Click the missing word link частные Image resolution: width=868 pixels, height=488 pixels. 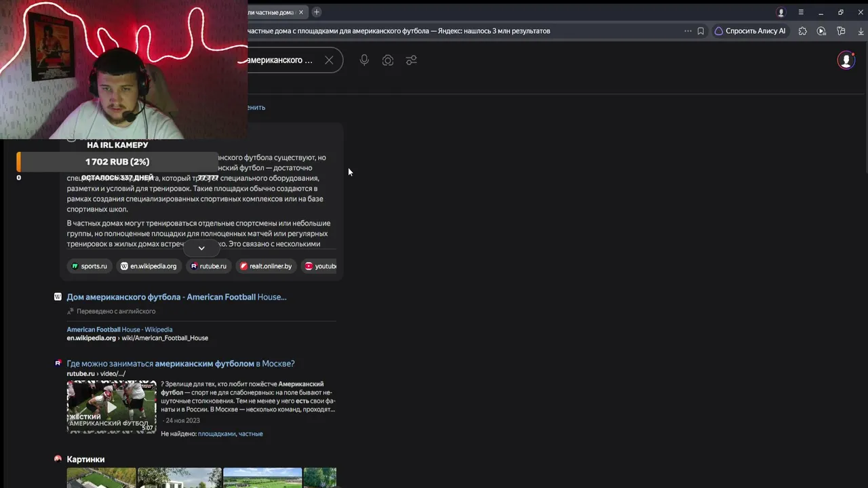pyautogui.click(x=251, y=434)
